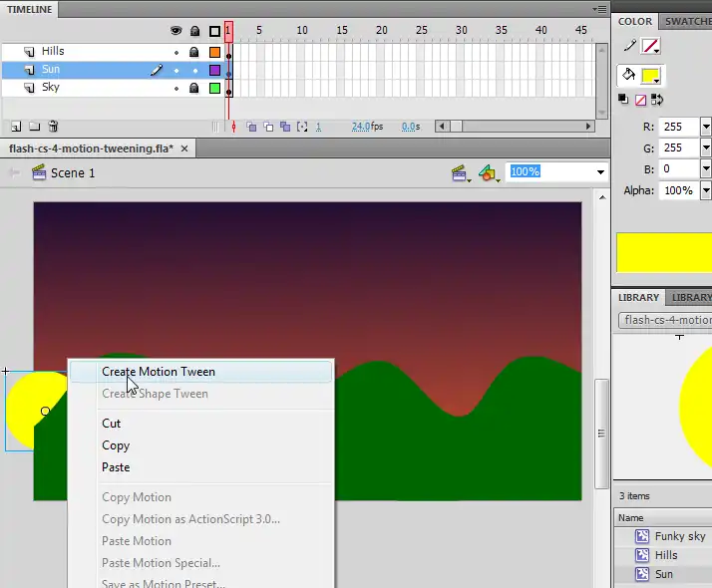
Task: Toggle lock on the Hills layer
Action: tap(194, 52)
